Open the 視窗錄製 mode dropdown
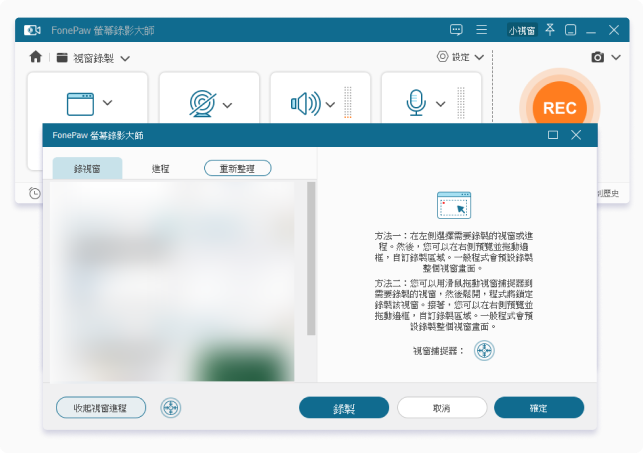643x453 pixels. (125, 59)
